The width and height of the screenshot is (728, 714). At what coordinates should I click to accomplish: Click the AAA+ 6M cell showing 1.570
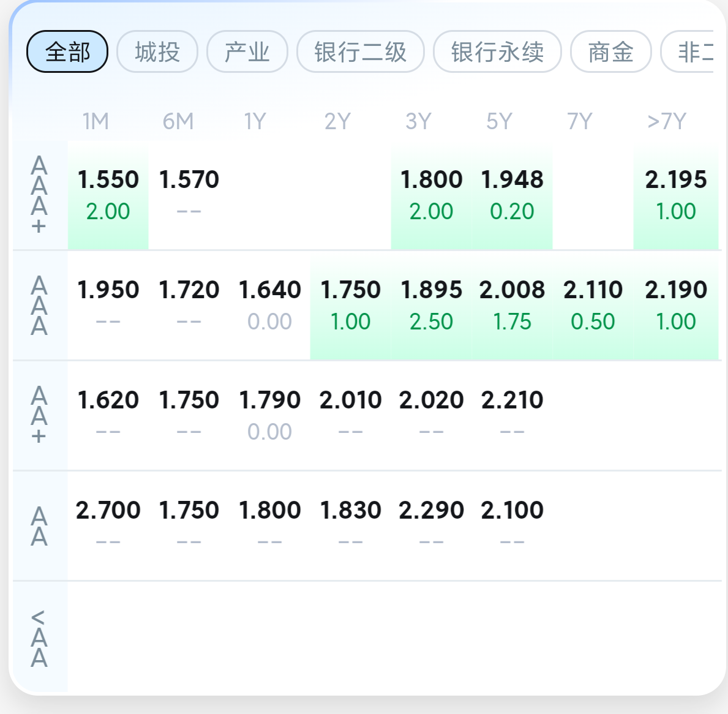[x=189, y=195]
